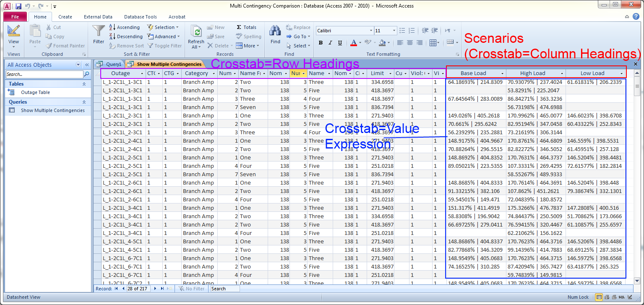The image size is (644, 305).
Task: Align text right in the ribbon
Action: (x=420, y=42)
